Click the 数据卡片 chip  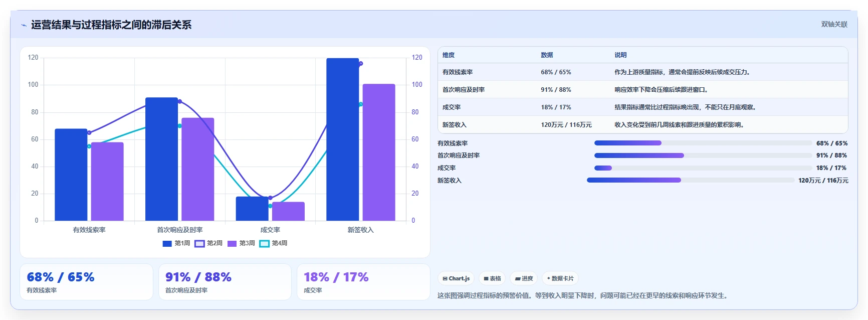560,278
